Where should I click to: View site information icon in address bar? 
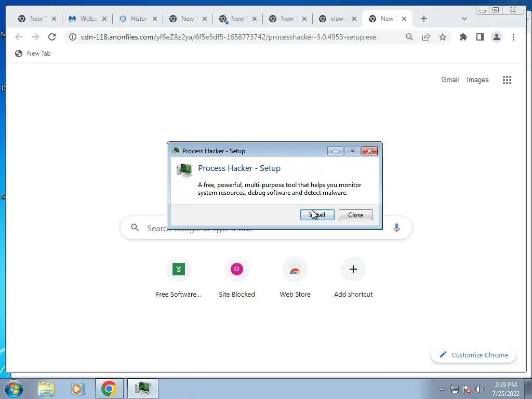pos(73,37)
